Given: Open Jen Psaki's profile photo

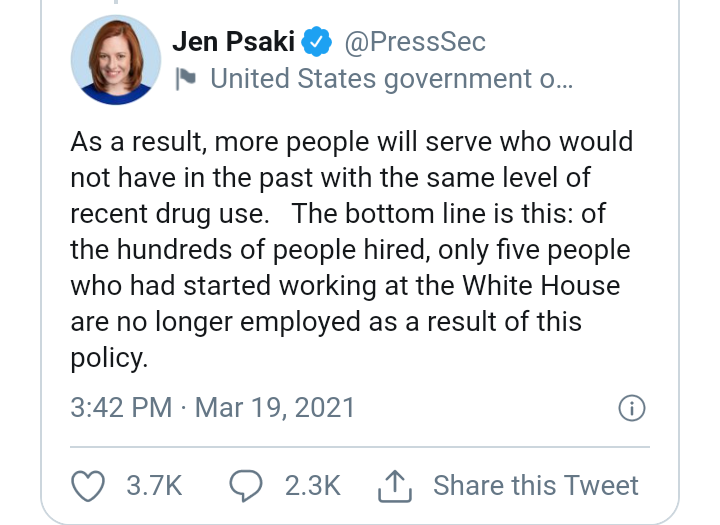Looking at the screenshot, I should pyautogui.click(x=116, y=60).
